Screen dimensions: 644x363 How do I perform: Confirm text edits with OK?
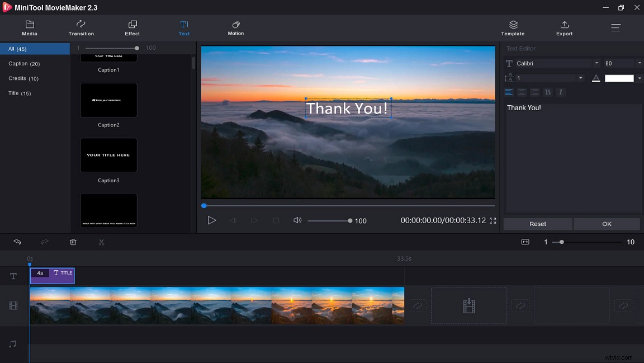607,224
